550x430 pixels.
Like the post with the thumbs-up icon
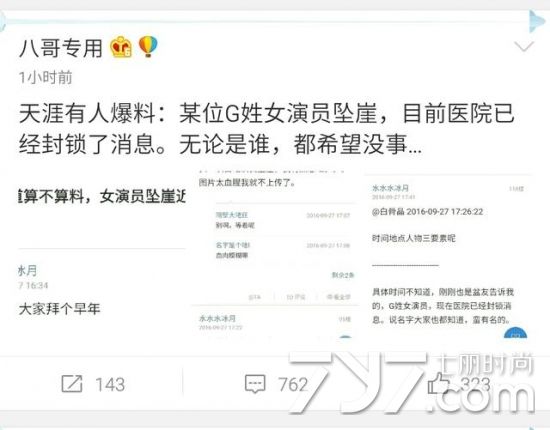tap(438, 383)
